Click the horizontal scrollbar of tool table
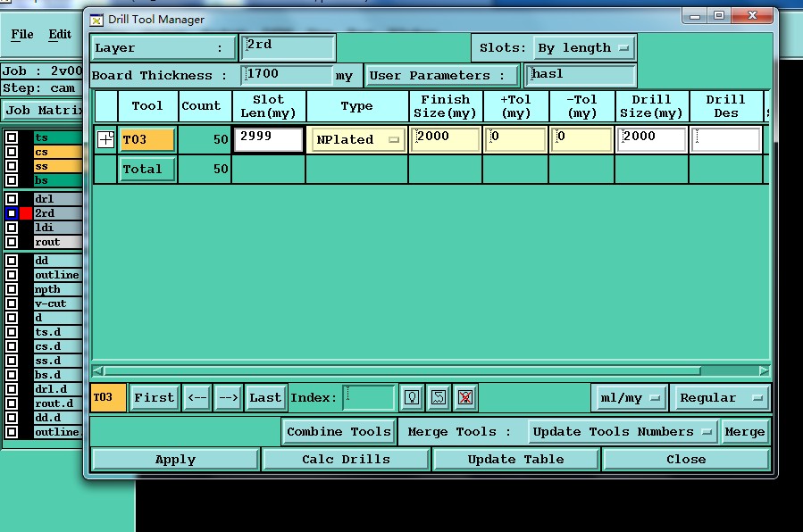803x532 pixels. pyautogui.click(x=402, y=370)
